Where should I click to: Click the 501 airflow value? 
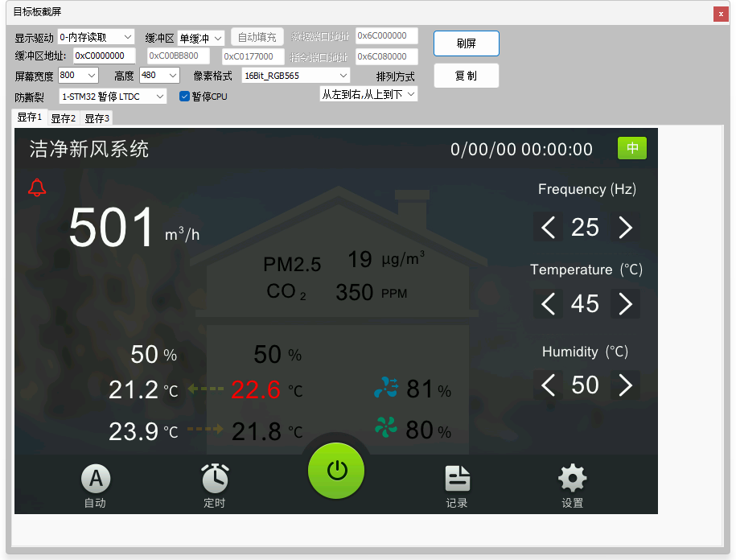click(112, 227)
